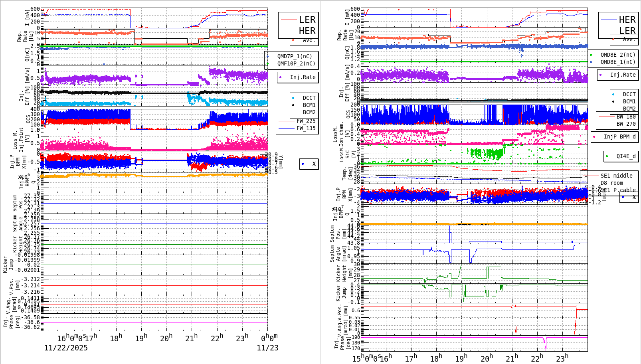Select the QI4E_d legend marker
The height and width of the screenshot is (364, 641).
(607, 156)
